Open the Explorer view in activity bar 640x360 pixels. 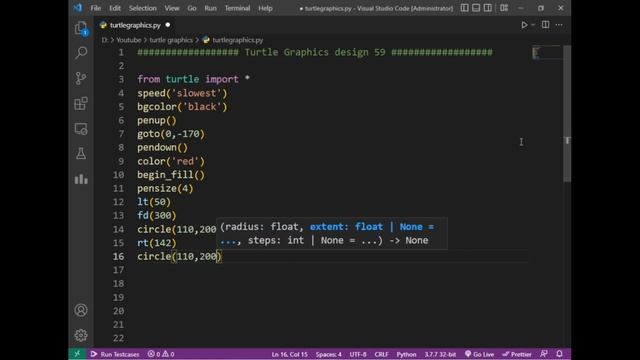point(81,28)
